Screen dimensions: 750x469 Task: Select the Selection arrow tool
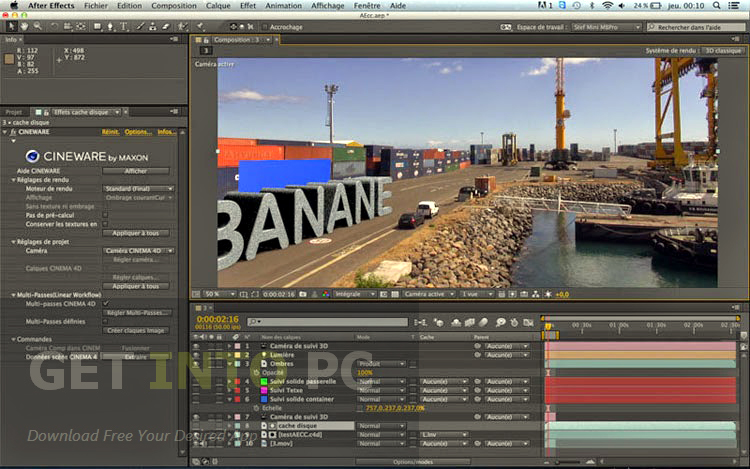pyautogui.click(x=11, y=27)
